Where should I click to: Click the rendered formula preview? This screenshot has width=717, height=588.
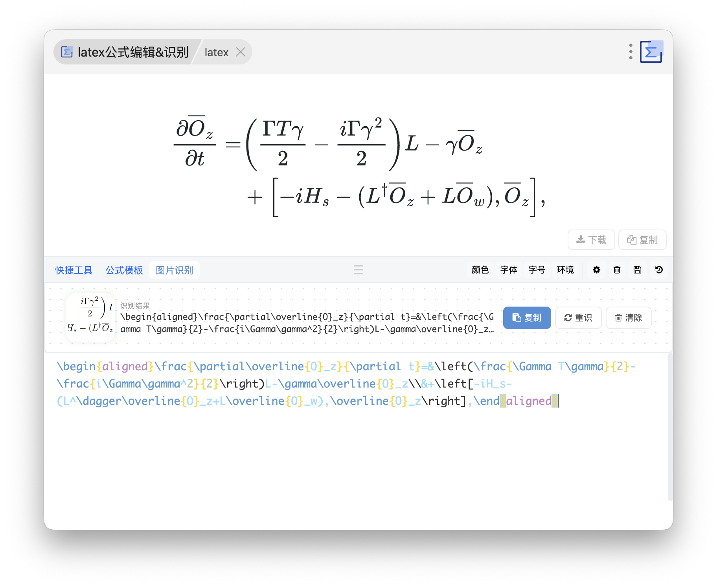[x=358, y=166]
